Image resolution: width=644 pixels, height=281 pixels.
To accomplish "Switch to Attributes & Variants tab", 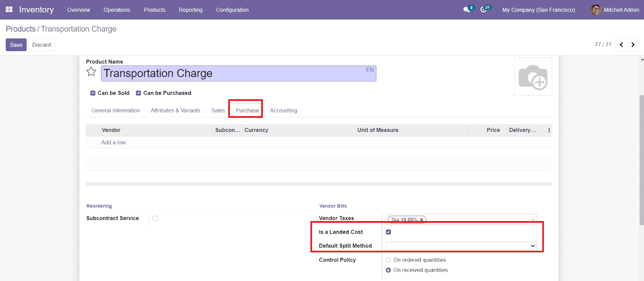I will coord(175,111).
